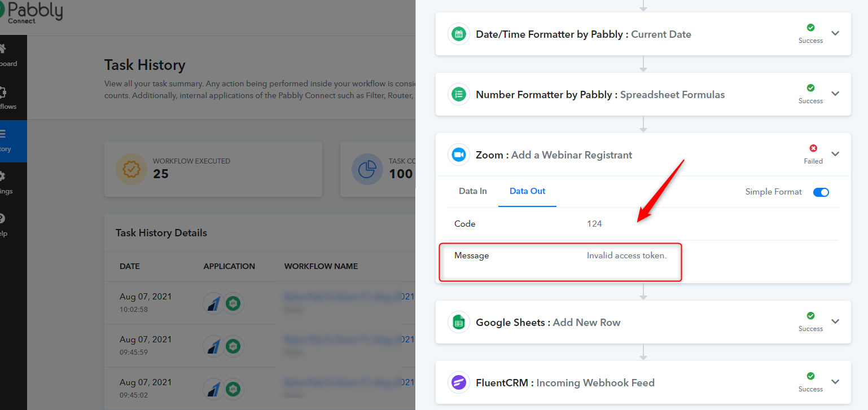Screen dimensions: 868x410
Task: Expand the Date/Time Formatter step chevron
Action: tap(835, 33)
